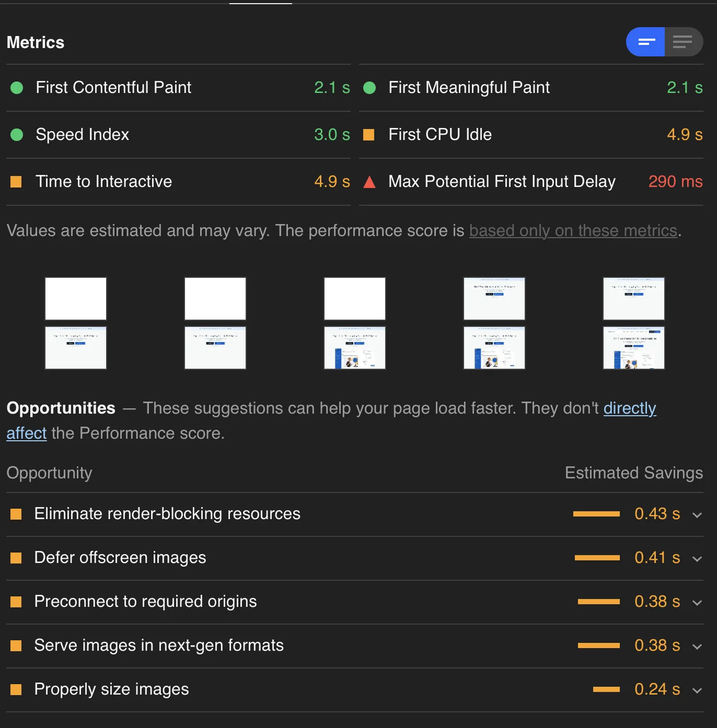Expand the Properly size images chevron
The width and height of the screenshot is (717, 728).
(697, 690)
